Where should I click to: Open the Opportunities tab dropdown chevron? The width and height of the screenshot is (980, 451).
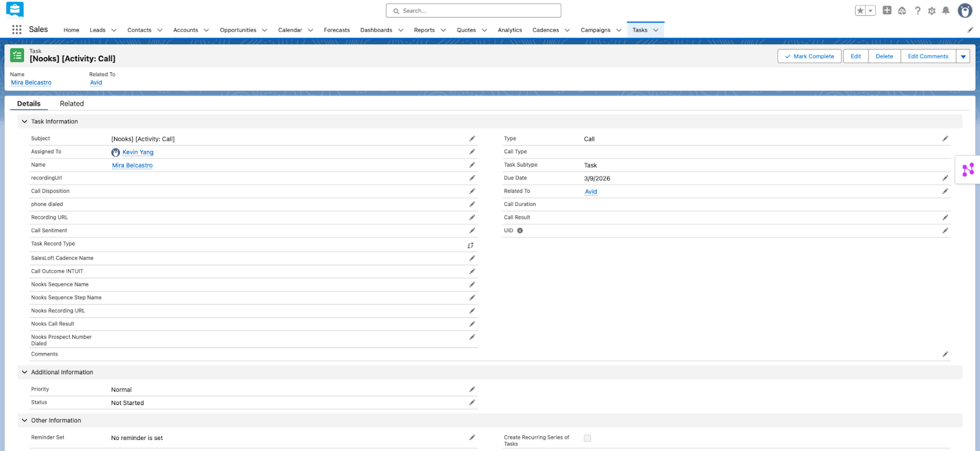pos(265,30)
